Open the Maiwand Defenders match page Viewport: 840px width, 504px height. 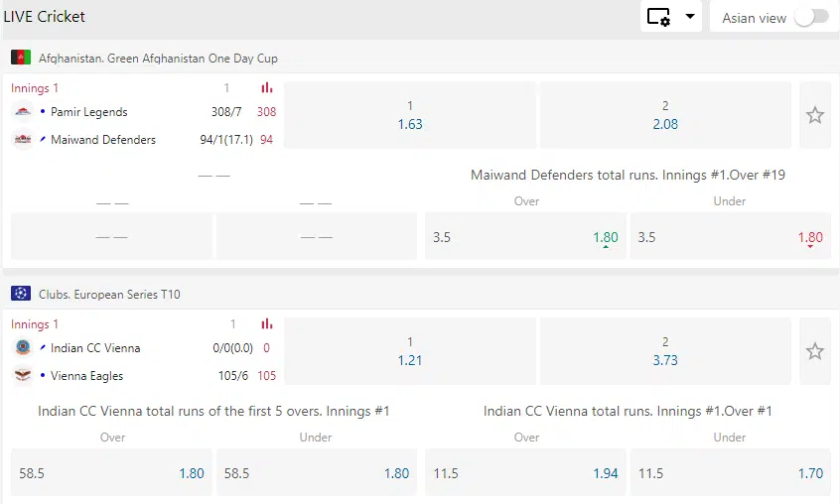(x=103, y=140)
